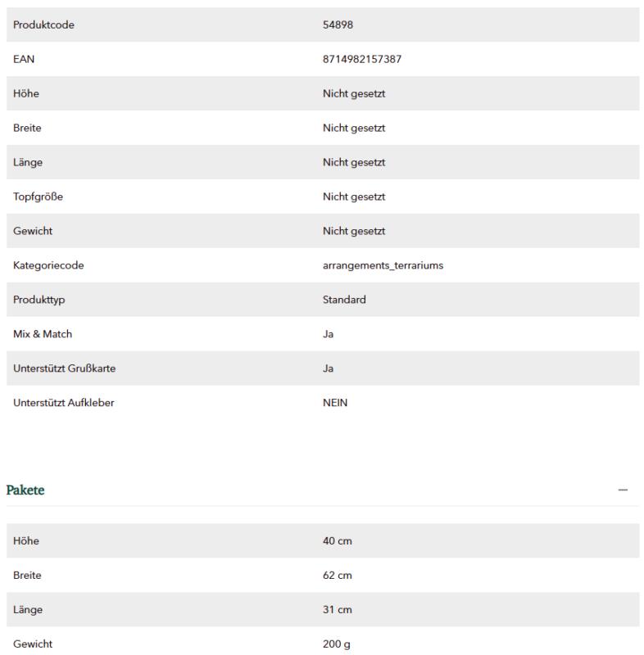Click the Pakete section heading
644x655 pixels.
[25, 490]
